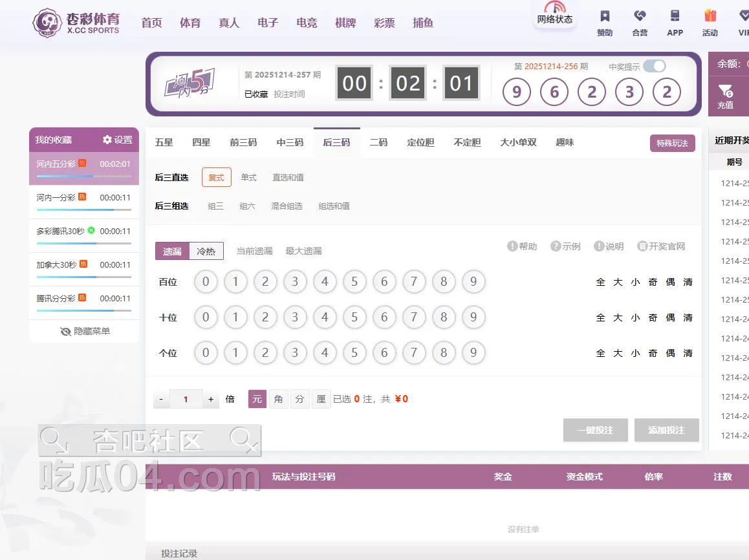This screenshot has height=560, width=749.
Task: Click the 网络状态 network status icon
Action: 554,8
